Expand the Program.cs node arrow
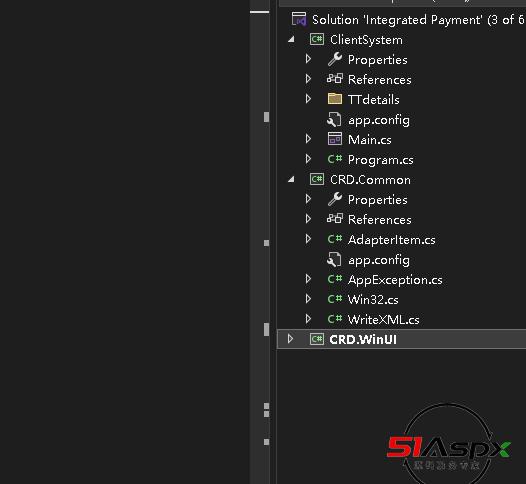The width and height of the screenshot is (526, 484). click(308, 159)
